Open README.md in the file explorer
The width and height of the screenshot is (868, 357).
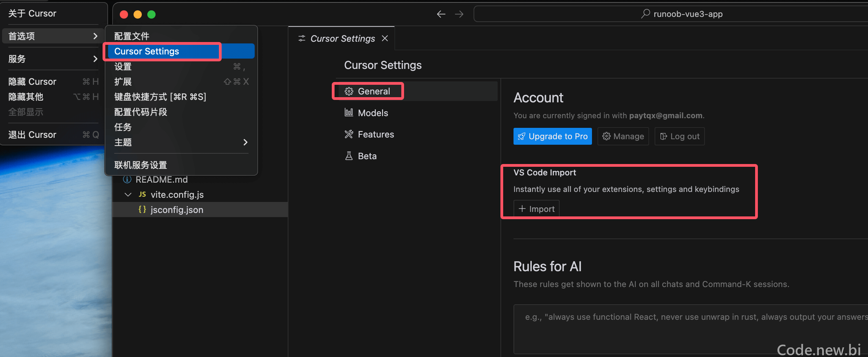tap(162, 180)
